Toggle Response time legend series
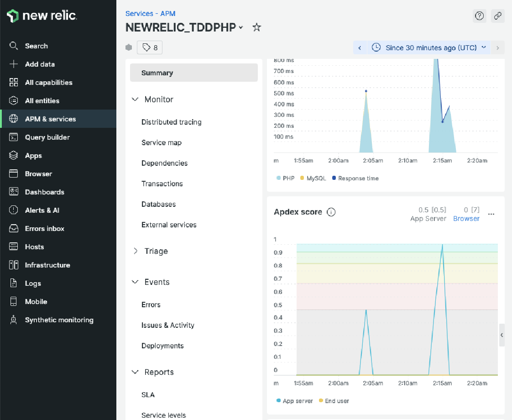The height and width of the screenshot is (420, 512). 355,178
